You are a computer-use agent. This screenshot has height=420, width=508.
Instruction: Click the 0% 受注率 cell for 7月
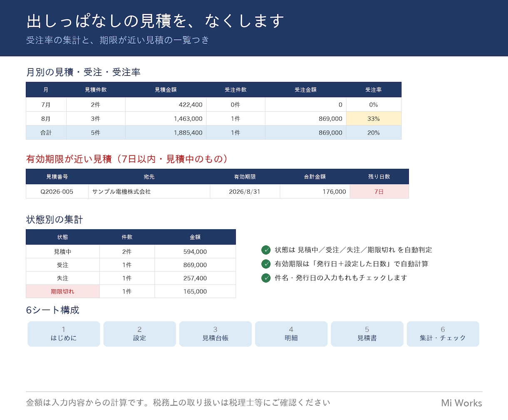tap(374, 105)
